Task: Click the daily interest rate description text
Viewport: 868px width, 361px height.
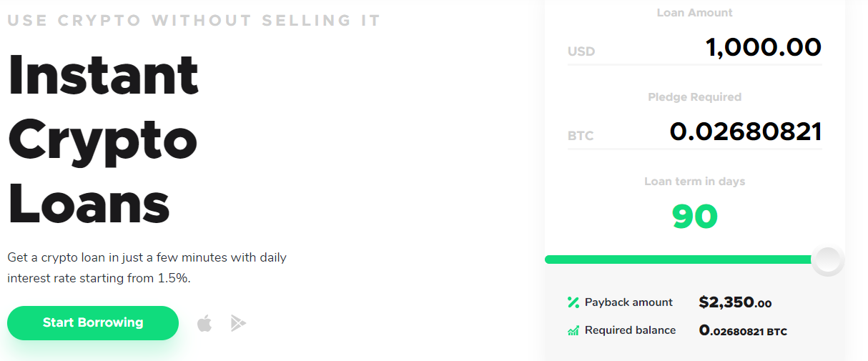Action: [x=147, y=267]
